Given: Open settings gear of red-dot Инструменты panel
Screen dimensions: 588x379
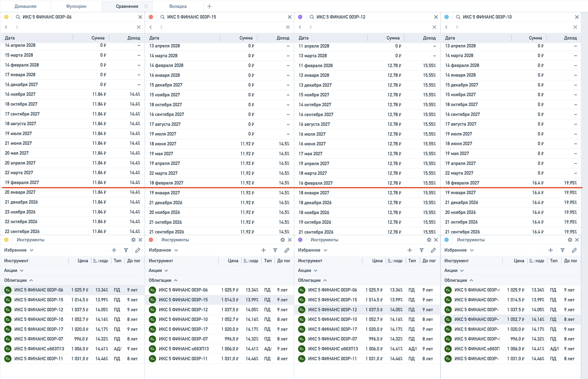Looking at the screenshot, I should point(282,240).
